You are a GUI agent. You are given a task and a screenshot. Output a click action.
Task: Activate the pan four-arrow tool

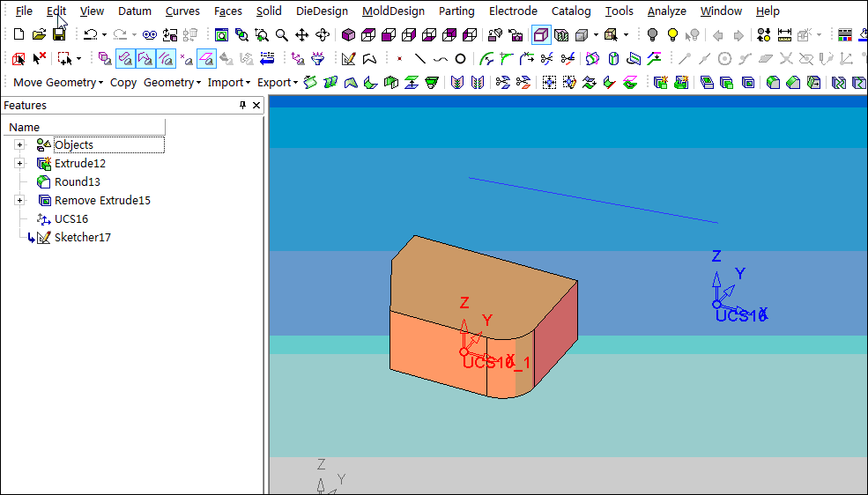pos(302,35)
